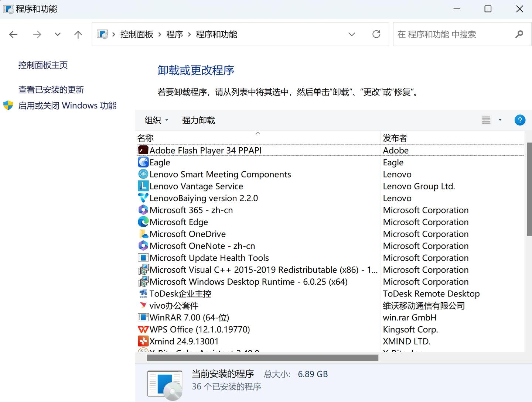
Task: Click the WinRAR icon
Action: coord(143,317)
